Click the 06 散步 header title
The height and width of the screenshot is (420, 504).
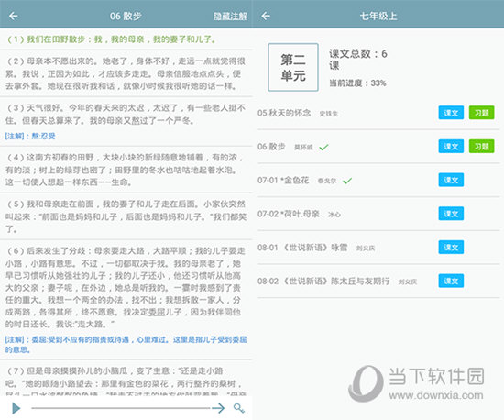(126, 16)
